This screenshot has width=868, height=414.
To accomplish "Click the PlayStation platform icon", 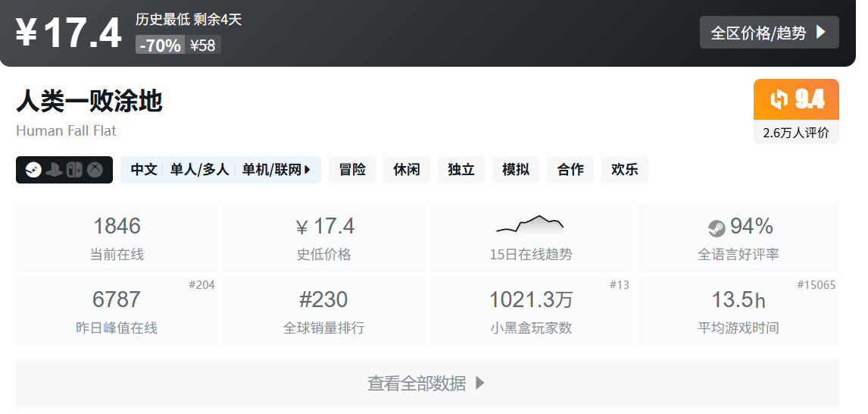I will click(54, 170).
